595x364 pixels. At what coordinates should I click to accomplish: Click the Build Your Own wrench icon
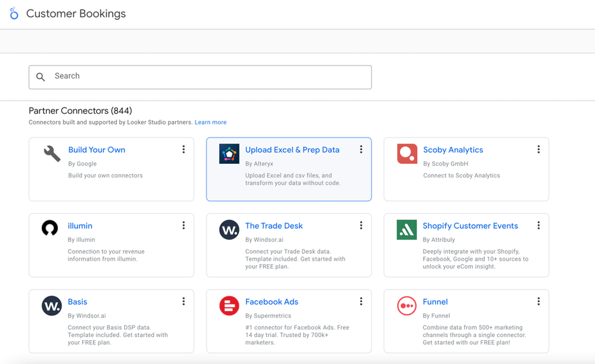52,154
